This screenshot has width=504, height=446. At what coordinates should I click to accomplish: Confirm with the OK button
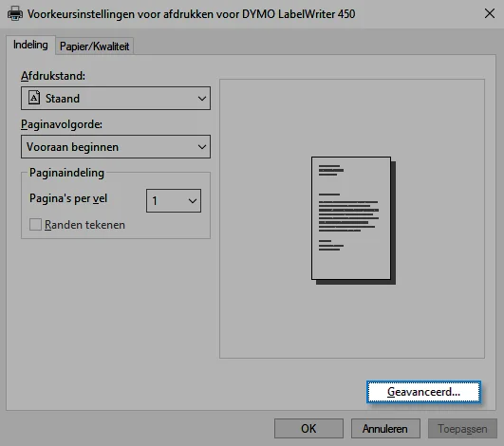[308, 428]
